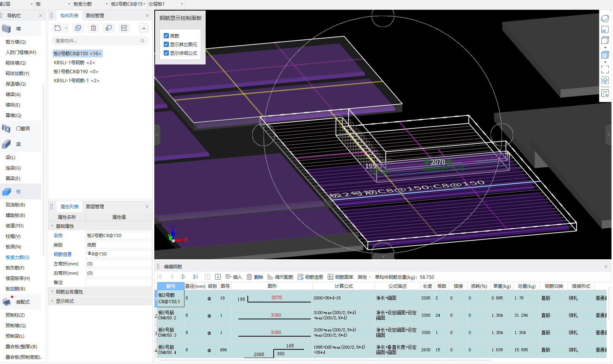Click the save component archive icon
613x364 pixels.
(x=124, y=28)
